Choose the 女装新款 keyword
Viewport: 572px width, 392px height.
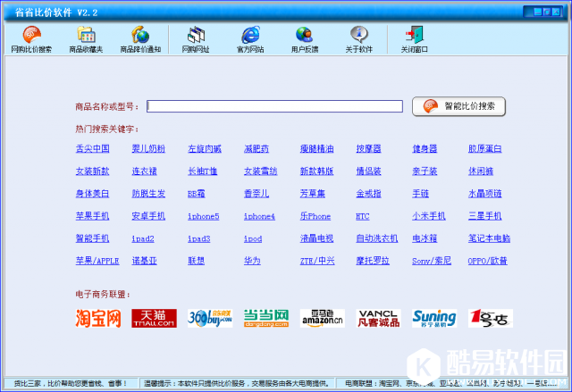[93, 171]
